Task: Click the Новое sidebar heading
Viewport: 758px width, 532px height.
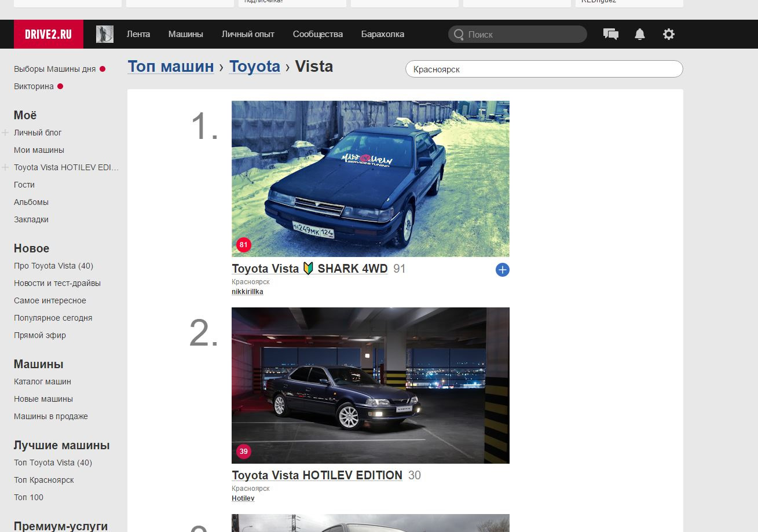Action: click(31, 248)
